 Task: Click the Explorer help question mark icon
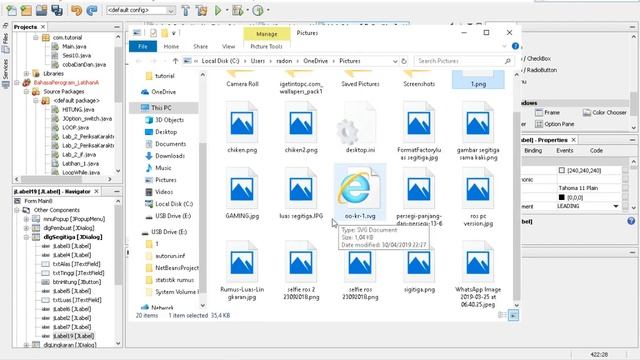pos(515,46)
